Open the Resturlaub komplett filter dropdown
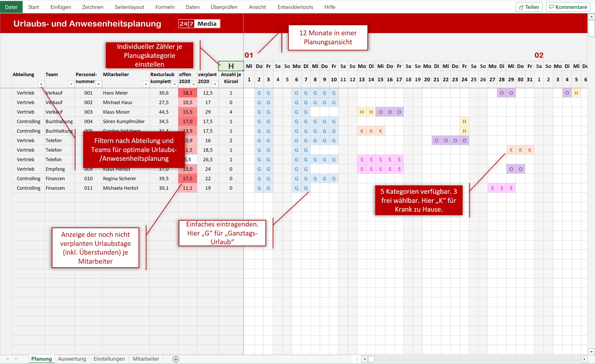 174,84
